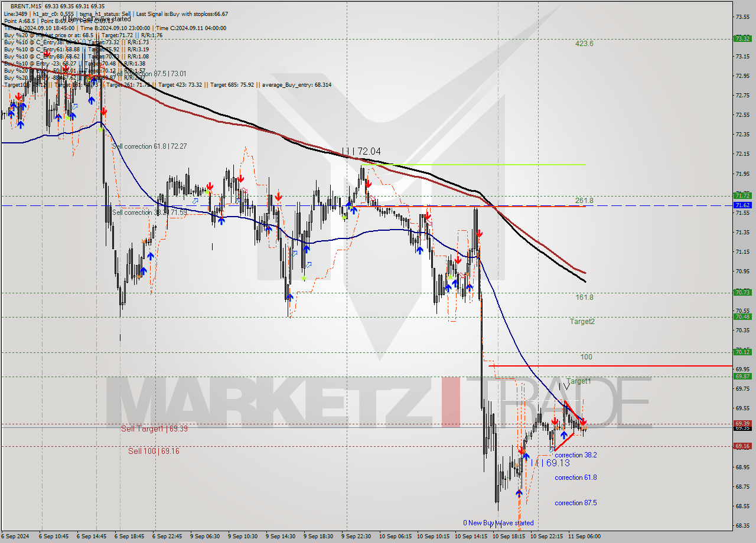Click the 68.95 price axis value
Viewport: 756px width, 543px height.
click(742, 467)
